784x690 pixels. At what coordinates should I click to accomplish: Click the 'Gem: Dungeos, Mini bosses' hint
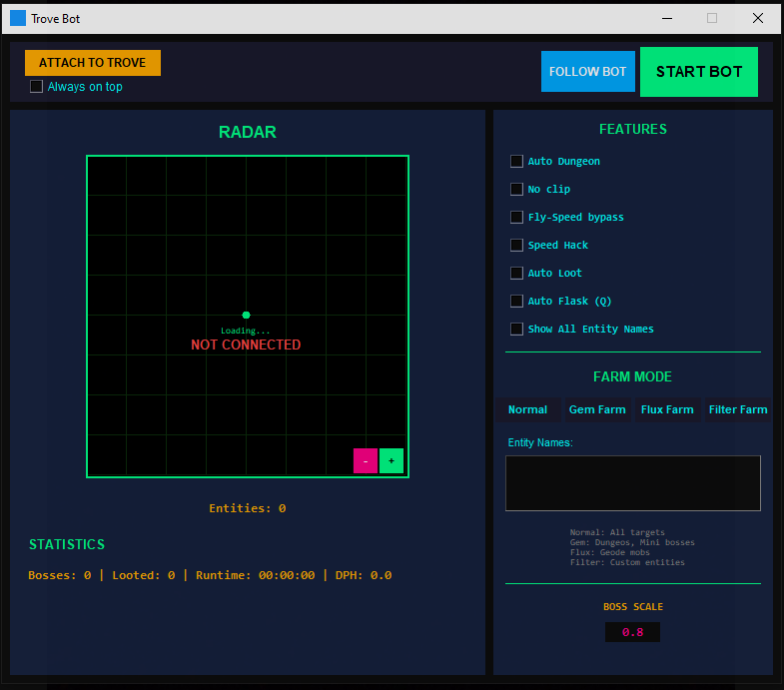click(632, 542)
